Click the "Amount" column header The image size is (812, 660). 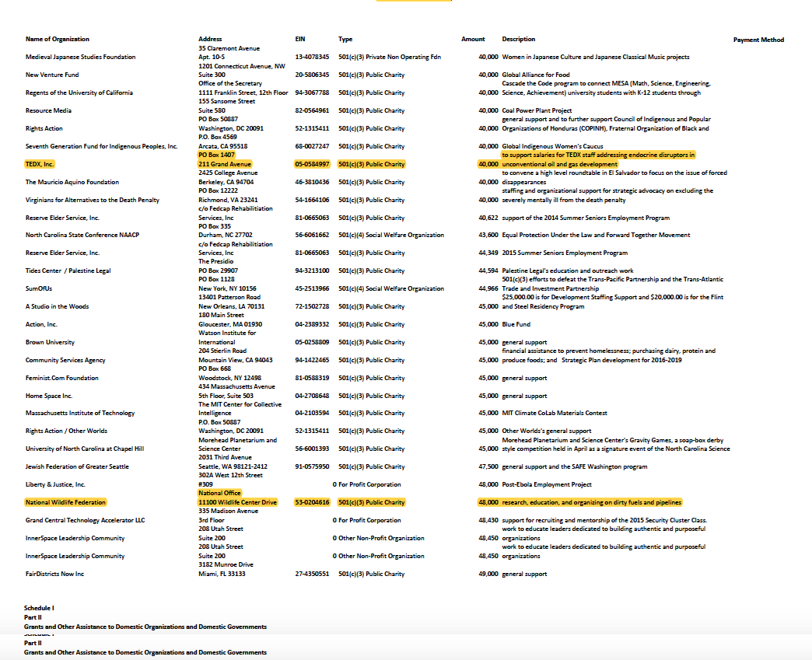pyautogui.click(x=473, y=39)
